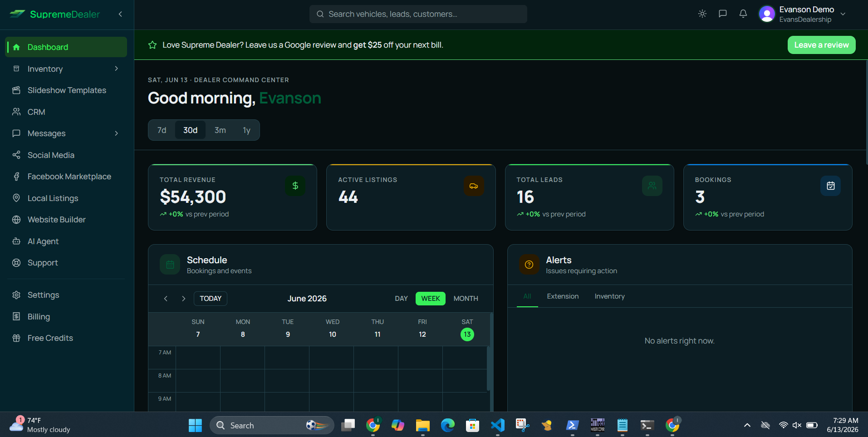Click the $54,300 revenue value
868x437 pixels.
pyautogui.click(x=193, y=197)
